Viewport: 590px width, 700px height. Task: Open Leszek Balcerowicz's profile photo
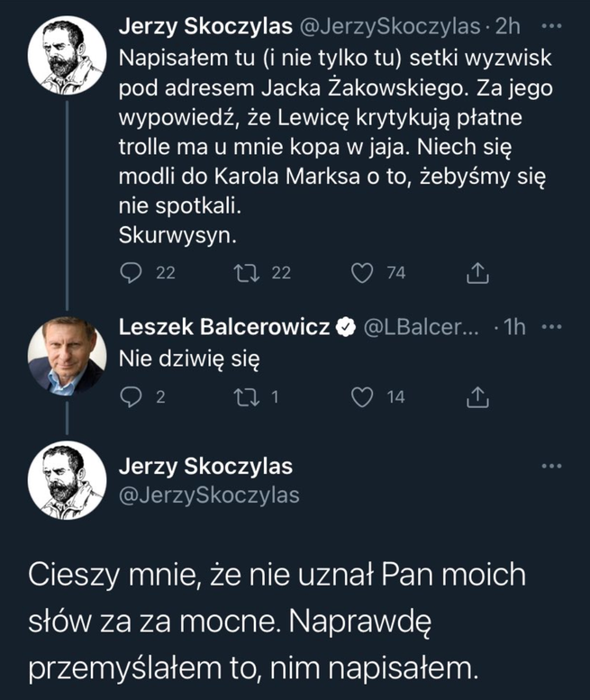pos(64,355)
